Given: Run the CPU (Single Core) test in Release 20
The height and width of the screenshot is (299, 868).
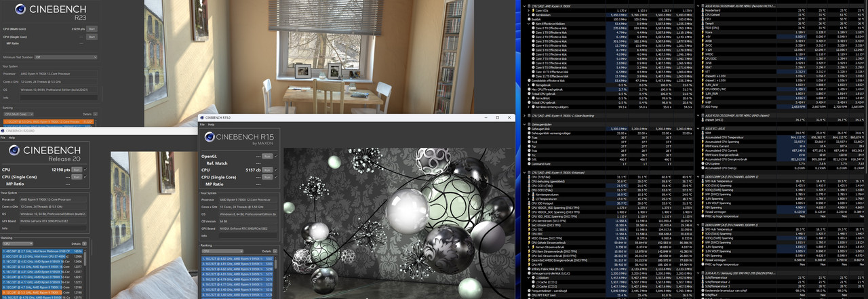Looking at the screenshot, I should [x=77, y=177].
